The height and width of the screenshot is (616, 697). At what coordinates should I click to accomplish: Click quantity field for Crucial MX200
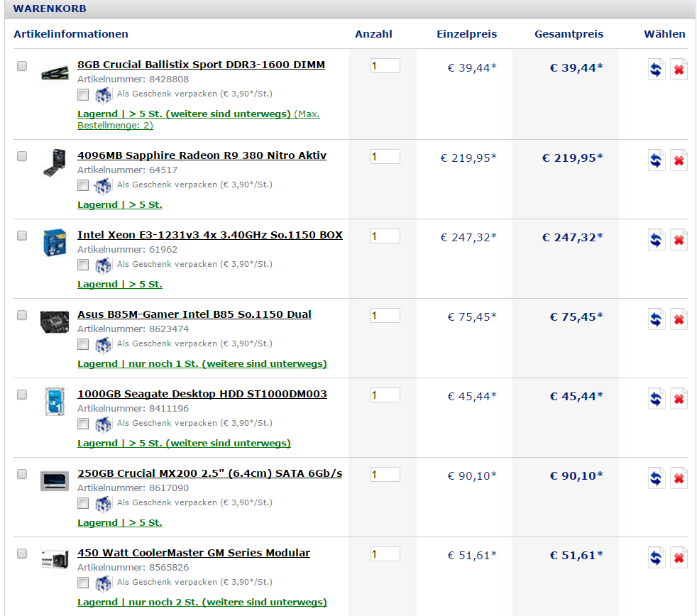pos(385,475)
